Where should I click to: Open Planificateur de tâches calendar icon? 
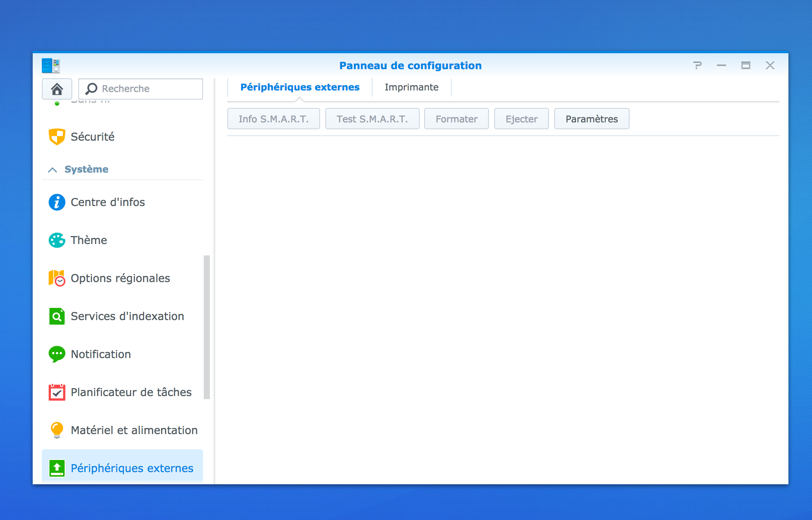57,392
